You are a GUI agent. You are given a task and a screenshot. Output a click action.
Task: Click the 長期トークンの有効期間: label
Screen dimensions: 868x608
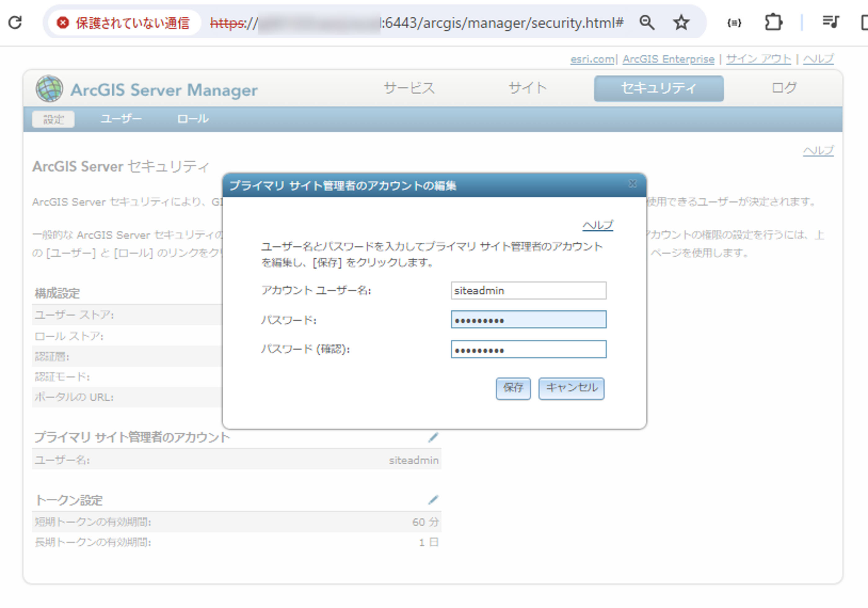click(93, 543)
